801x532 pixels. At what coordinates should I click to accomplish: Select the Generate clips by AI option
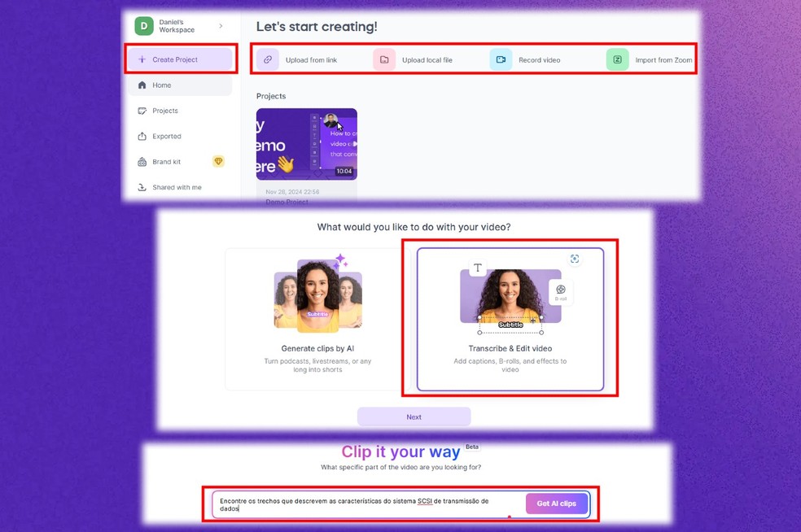[x=317, y=320]
